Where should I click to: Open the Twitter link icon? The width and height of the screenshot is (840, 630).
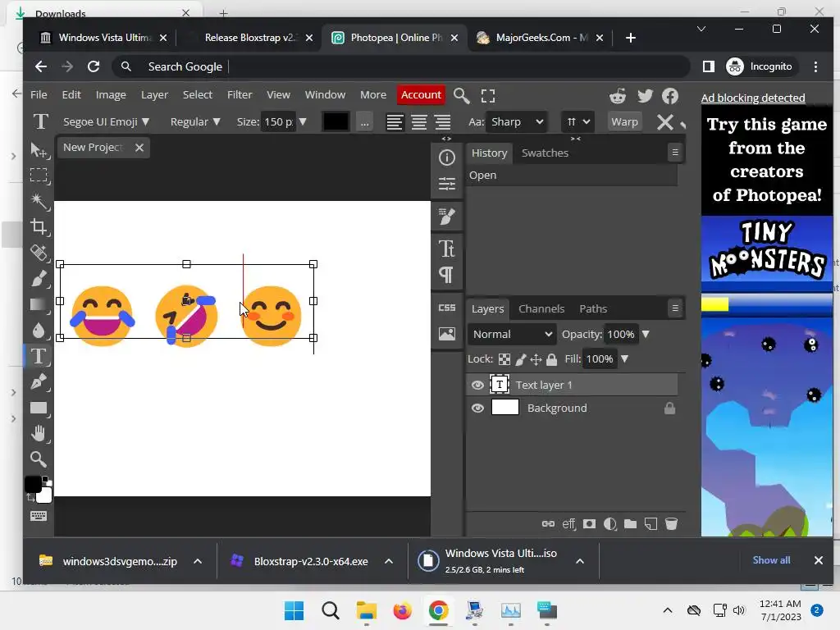(645, 96)
